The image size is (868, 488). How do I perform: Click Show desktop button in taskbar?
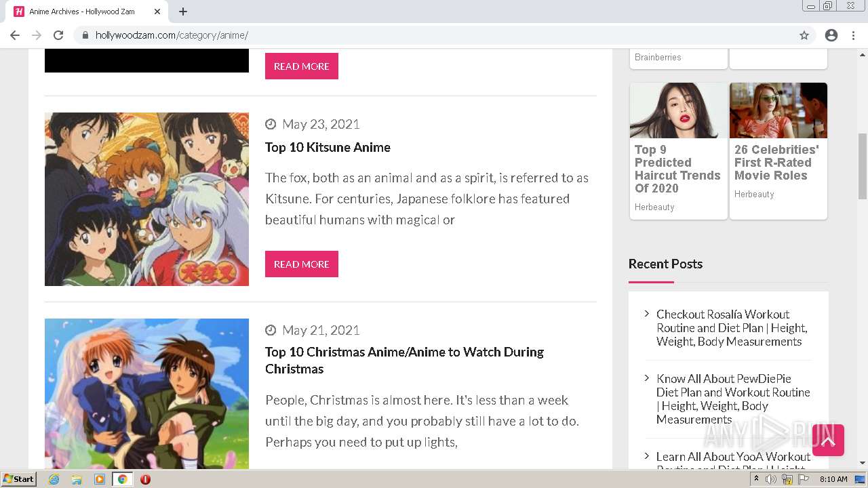coord(861,479)
